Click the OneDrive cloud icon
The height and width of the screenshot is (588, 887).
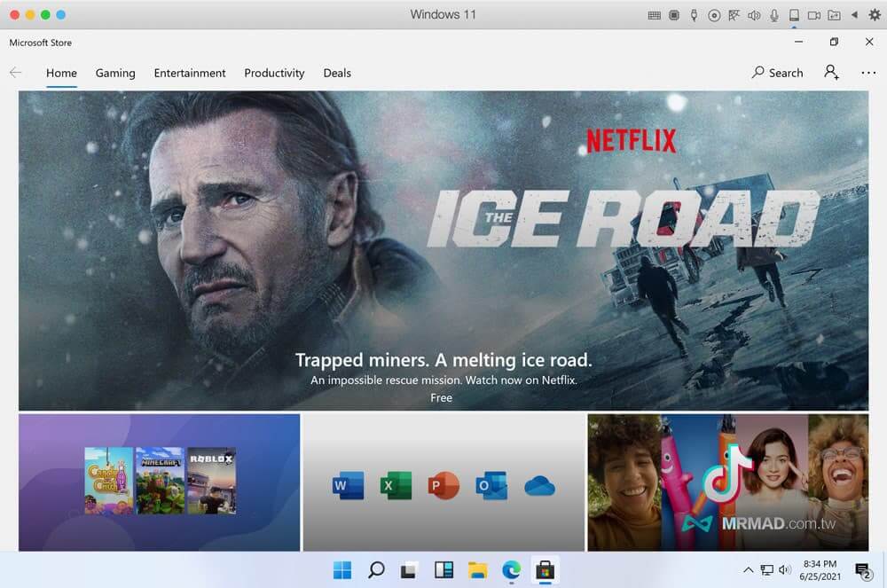point(539,486)
